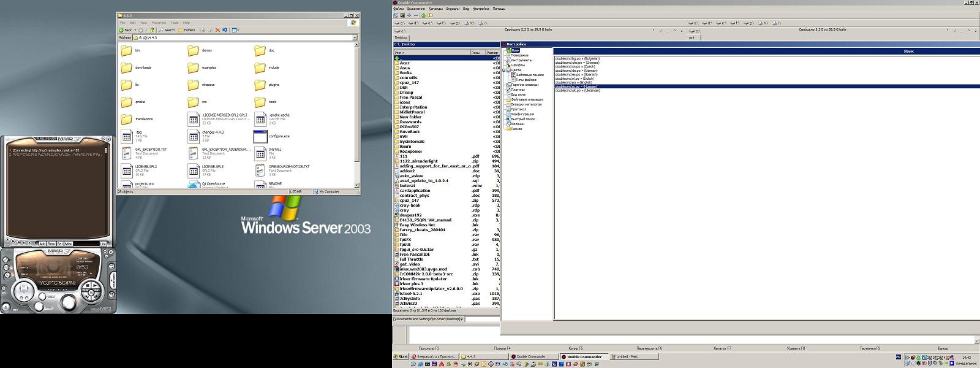Image resolution: width=980 pixels, height=368 pixels.
Task: Click the Add button in playlist window
Action: (x=43, y=243)
